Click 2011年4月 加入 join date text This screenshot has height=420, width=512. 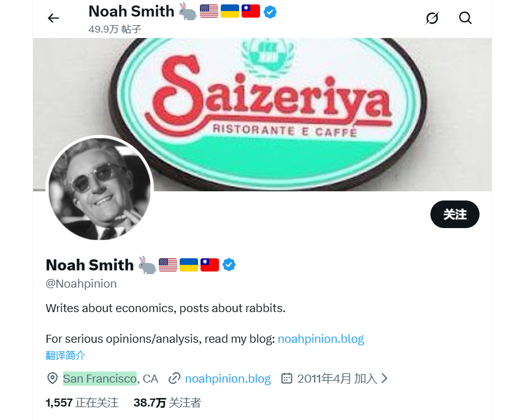point(337,378)
